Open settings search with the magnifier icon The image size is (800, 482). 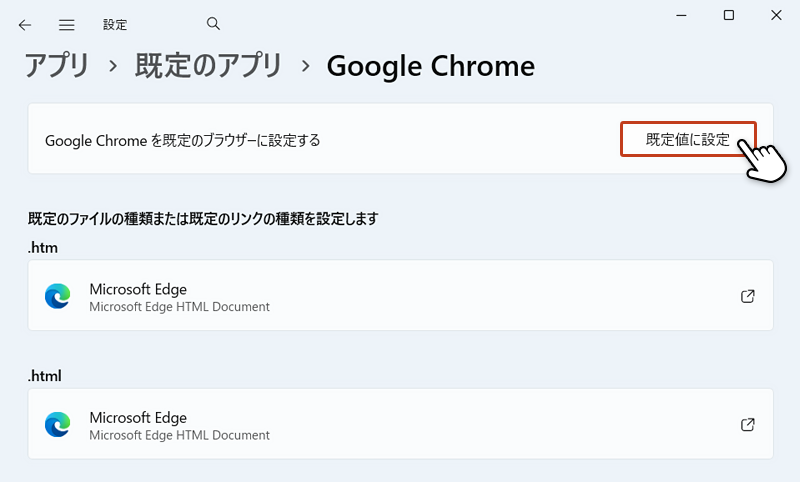(x=213, y=23)
